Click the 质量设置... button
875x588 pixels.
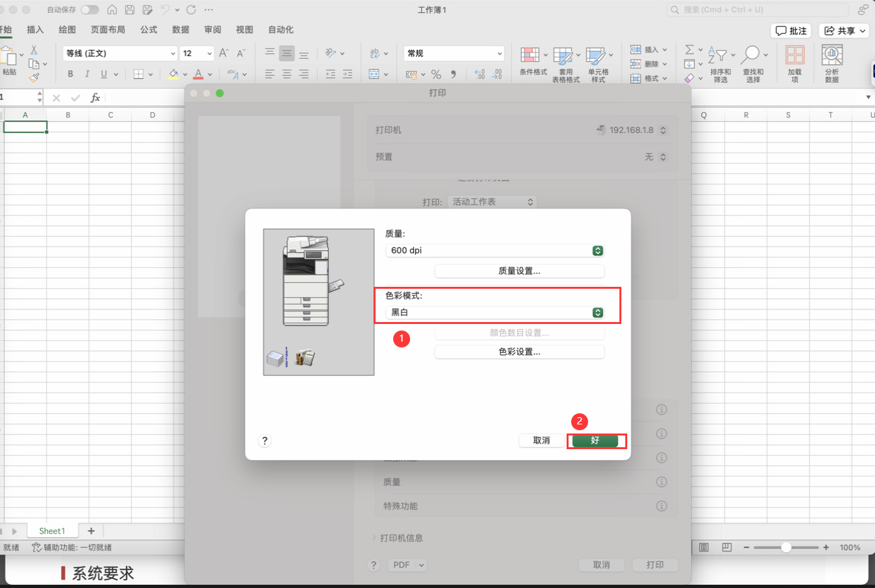coord(519,271)
